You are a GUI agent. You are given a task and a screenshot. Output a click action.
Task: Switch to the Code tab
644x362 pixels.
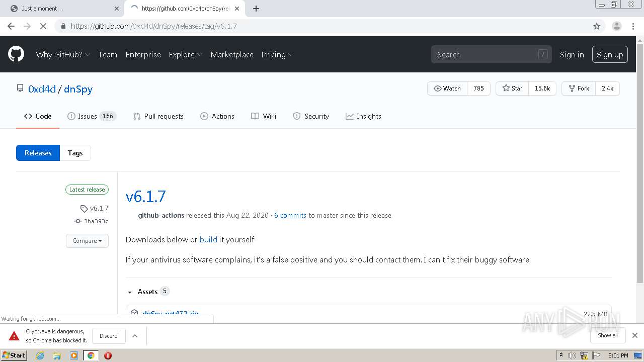[x=38, y=116]
